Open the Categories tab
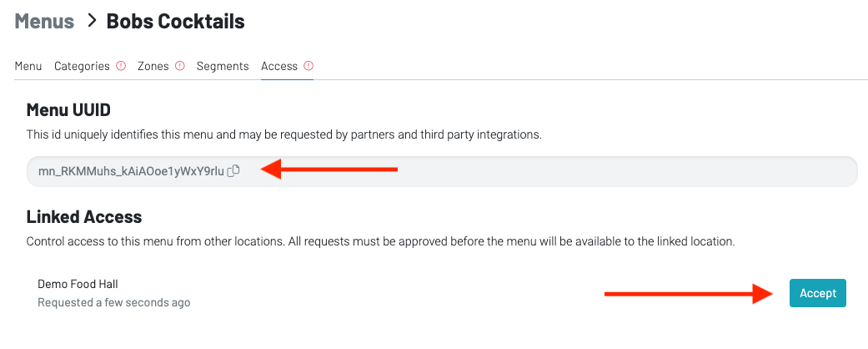 point(82,66)
